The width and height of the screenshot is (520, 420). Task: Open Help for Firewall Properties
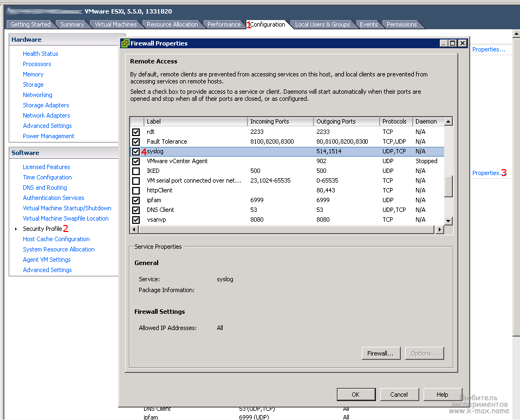[x=443, y=395]
